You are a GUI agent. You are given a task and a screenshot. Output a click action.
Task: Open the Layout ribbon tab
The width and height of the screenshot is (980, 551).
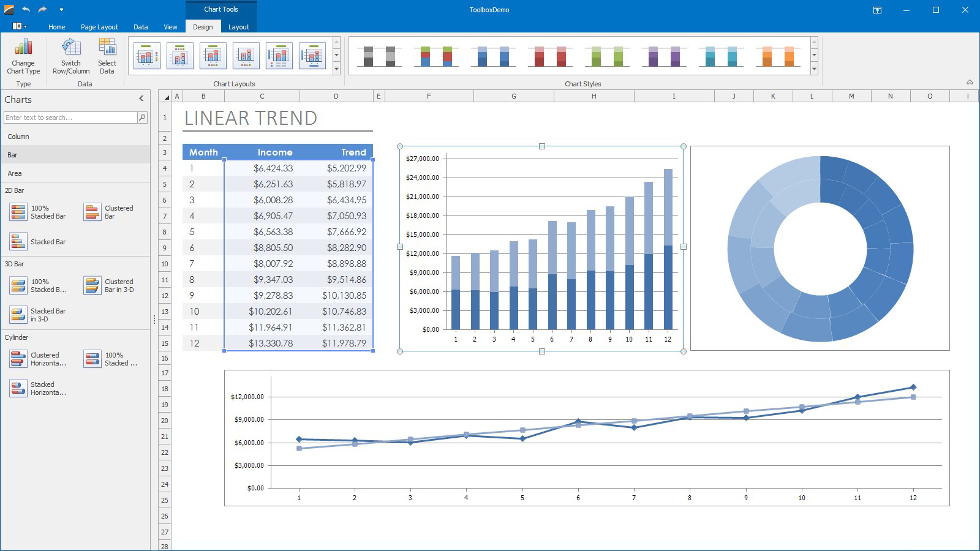pos(238,27)
